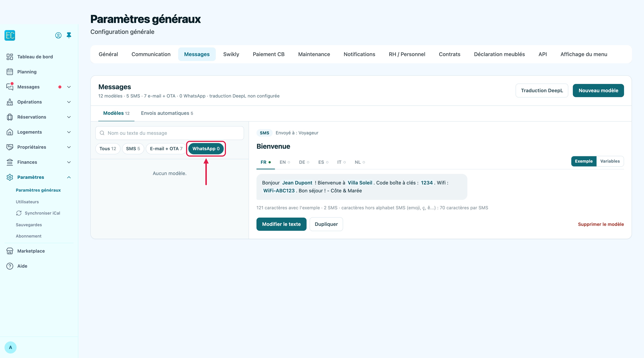
Task: Expand the Logements submenu chevron
Action: point(69,132)
